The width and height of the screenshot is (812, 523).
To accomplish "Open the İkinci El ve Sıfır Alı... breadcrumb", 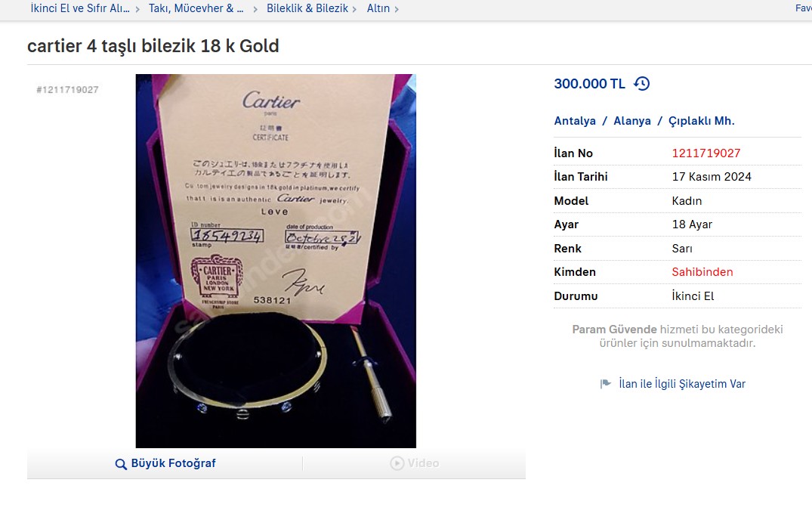I will (x=80, y=8).
